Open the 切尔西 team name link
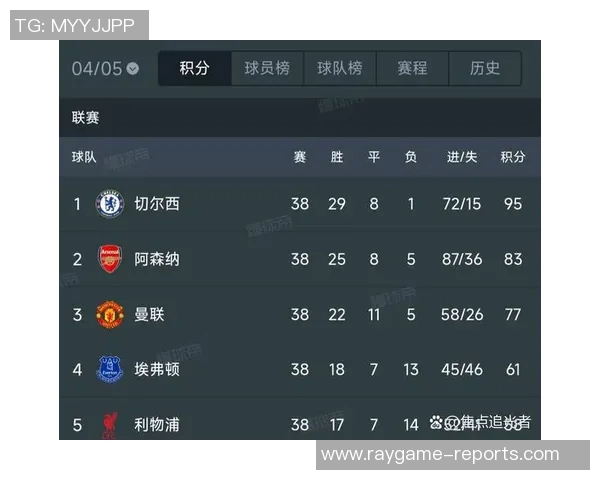Screen dimensions: 600x480 (x=157, y=204)
